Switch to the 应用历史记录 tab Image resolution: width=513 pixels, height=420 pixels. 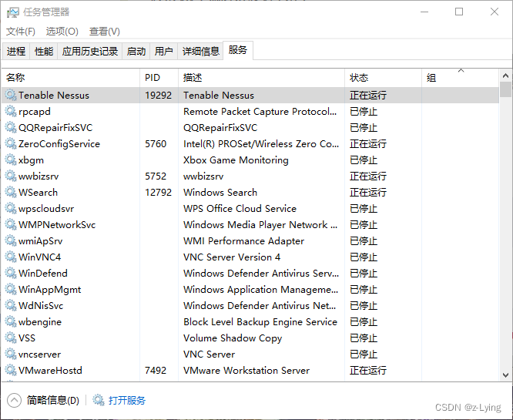[90, 52]
